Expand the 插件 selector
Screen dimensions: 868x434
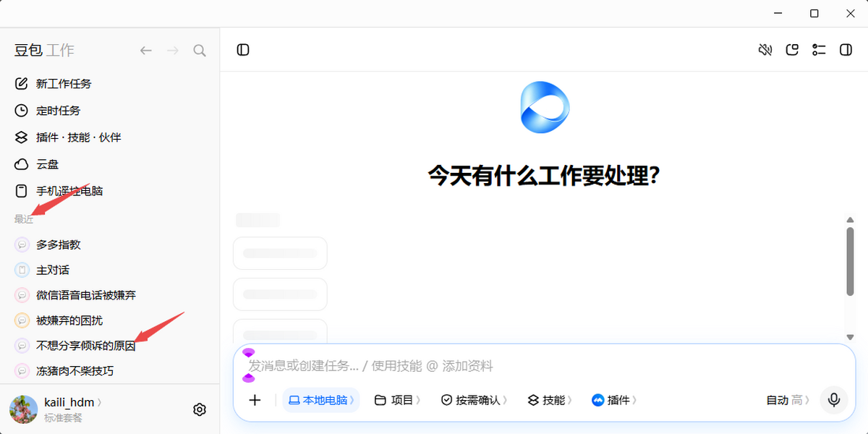[x=615, y=400]
